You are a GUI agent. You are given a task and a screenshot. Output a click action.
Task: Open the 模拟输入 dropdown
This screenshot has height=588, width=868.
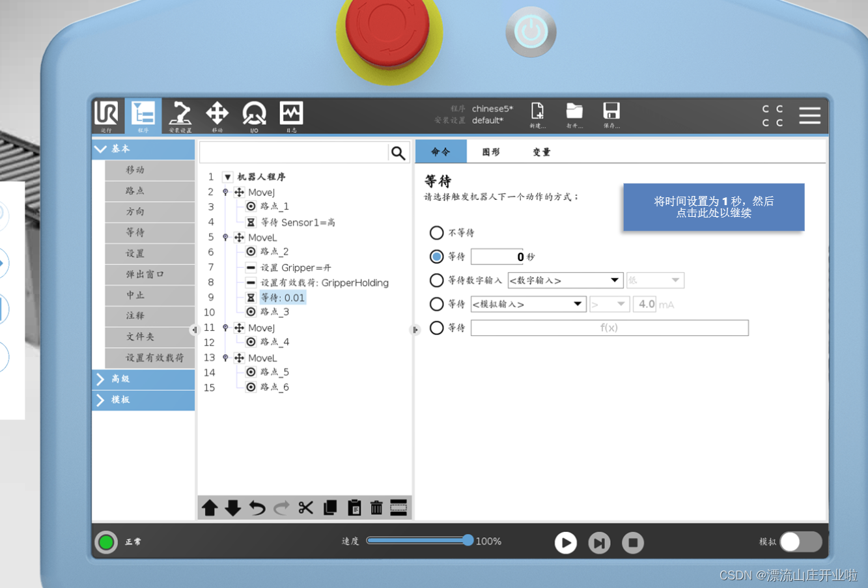[528, 304]
